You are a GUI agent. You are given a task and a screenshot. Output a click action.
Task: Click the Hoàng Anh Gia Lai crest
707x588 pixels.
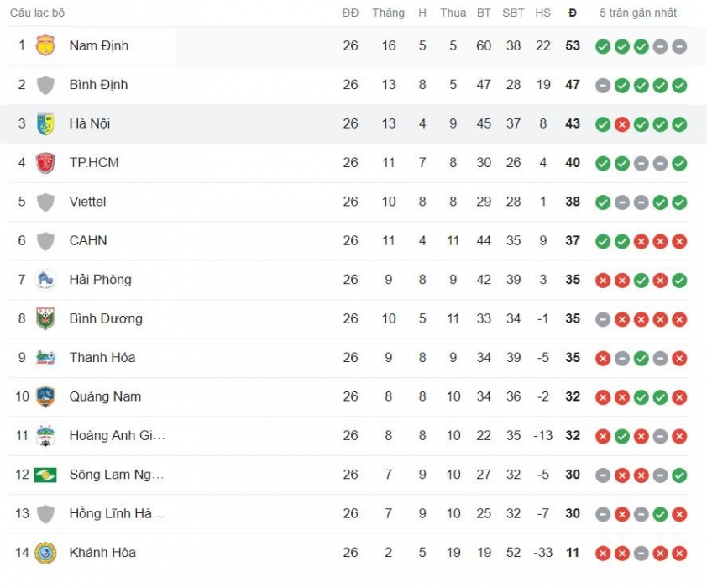(45, 436)
